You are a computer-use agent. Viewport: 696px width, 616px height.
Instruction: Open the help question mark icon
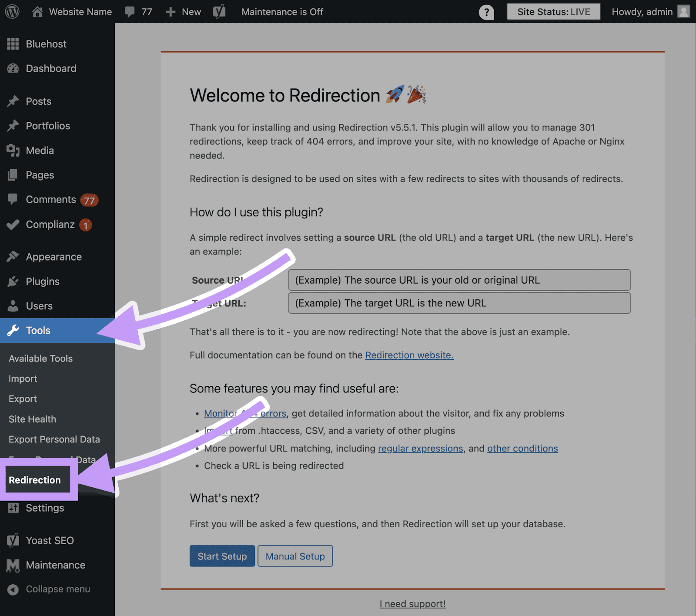click(x=486, y=12)
